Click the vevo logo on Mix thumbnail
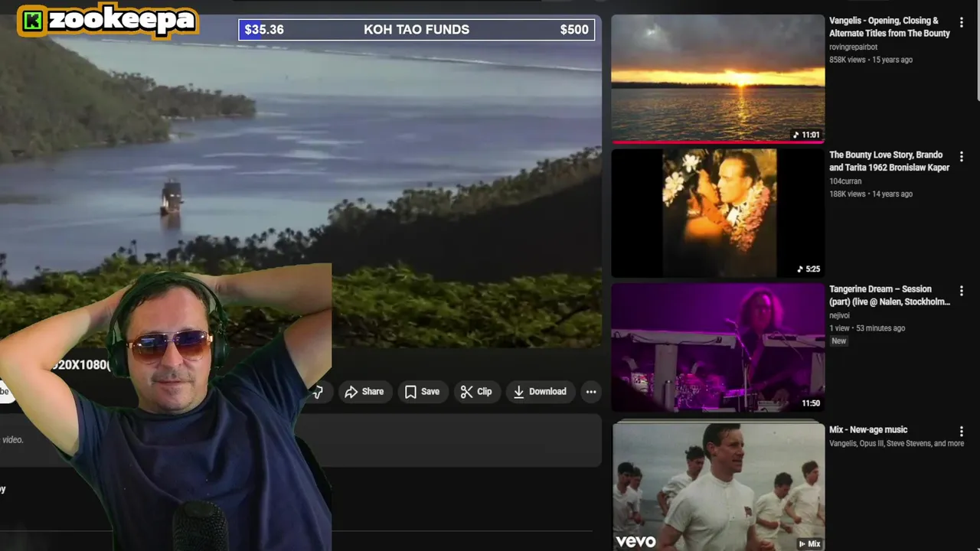This screenshot has height=551, width=980. (636, 542)
